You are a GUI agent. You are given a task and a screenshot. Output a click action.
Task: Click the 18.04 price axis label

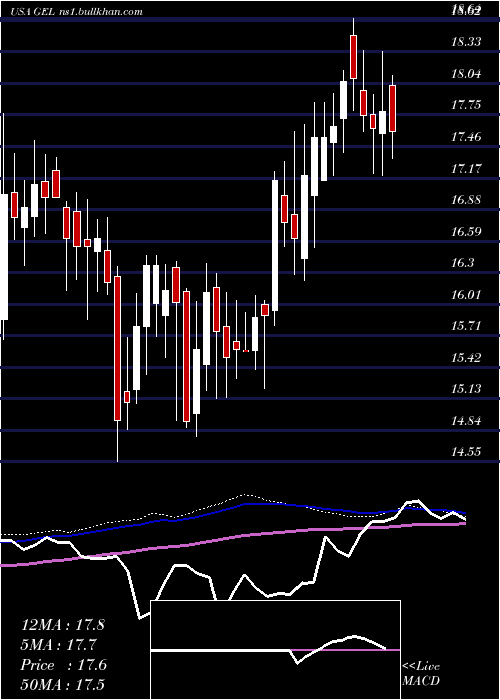(466, 74)
